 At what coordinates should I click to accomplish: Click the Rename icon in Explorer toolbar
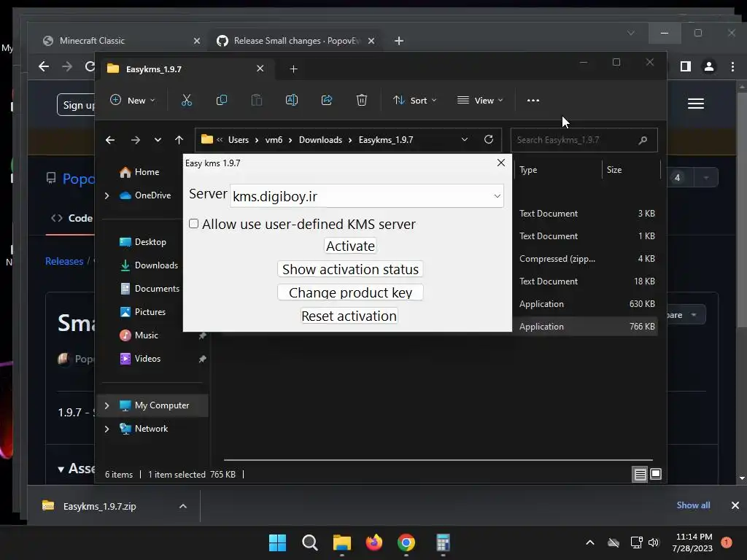[292, 100]
